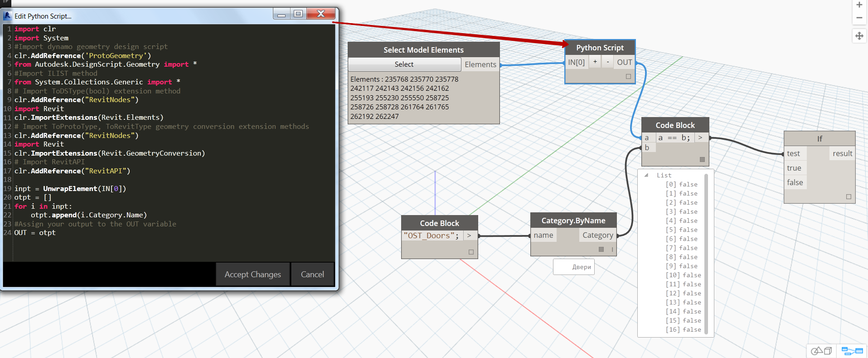The width and height of the screenshot is (868, 358).
Task: Remove an input port on Python Script node
Action: pos(607,62)
